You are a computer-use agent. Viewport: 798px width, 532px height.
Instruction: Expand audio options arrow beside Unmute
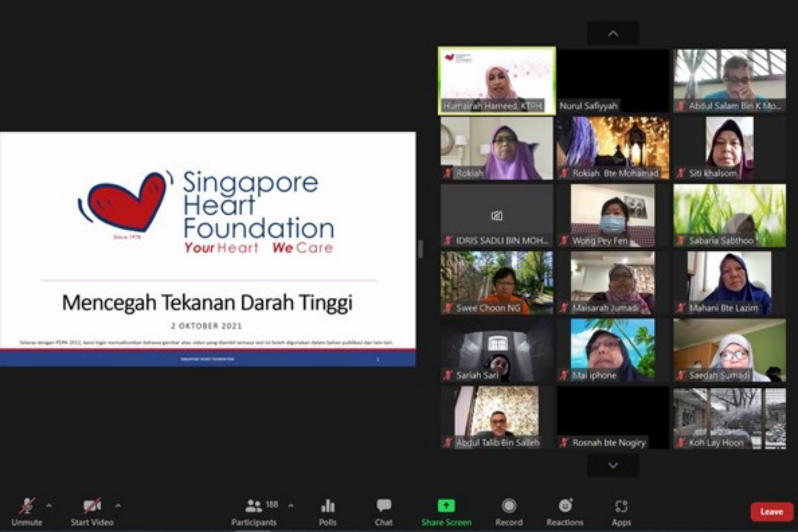tap(49, 506)
